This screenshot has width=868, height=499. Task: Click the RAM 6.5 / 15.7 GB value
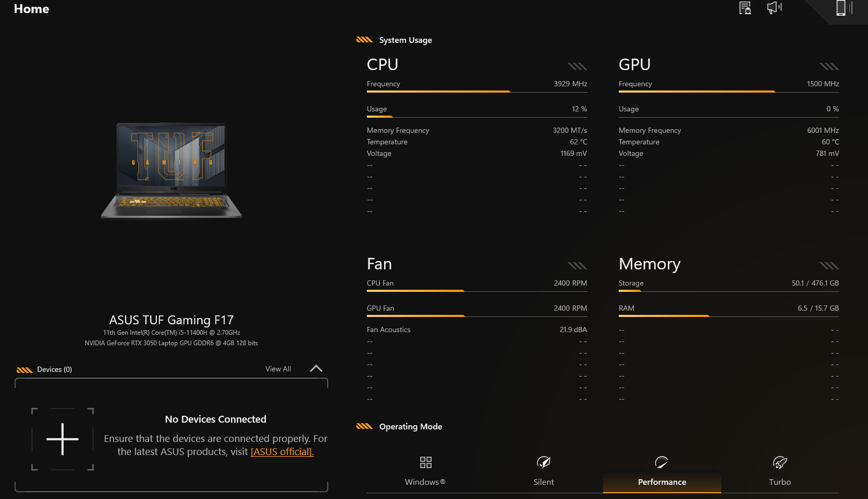(x=818, y=308)
